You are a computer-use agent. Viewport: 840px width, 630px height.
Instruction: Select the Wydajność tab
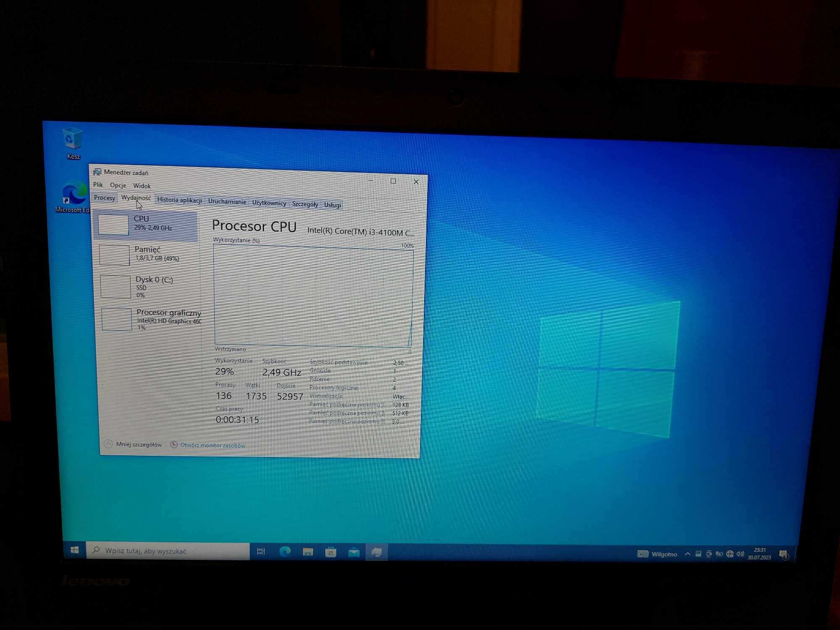point(136,198)
